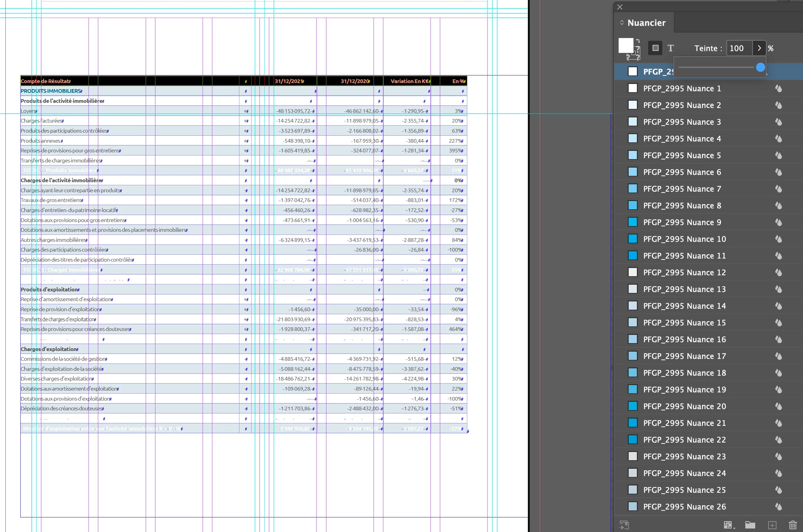Select the formatting affects container button
This screenshot has height=532, width=803.
(x=655, y=48)
